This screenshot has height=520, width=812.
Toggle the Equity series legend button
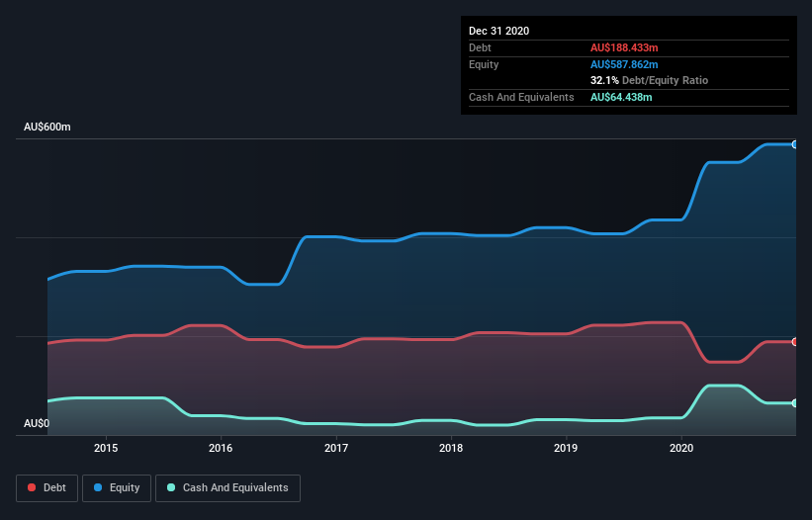[x=117, y=488]
